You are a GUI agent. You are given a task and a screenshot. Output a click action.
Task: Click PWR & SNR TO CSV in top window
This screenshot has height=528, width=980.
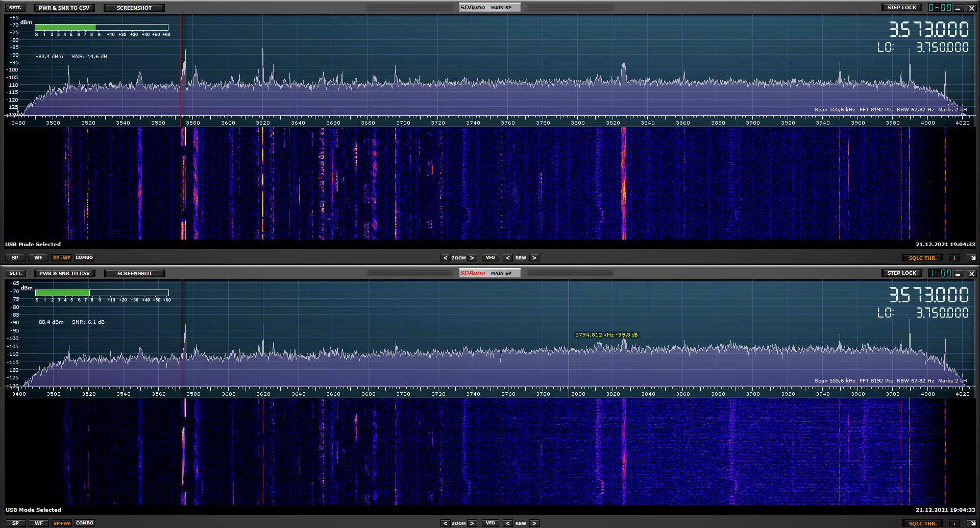tap(64, 8)
